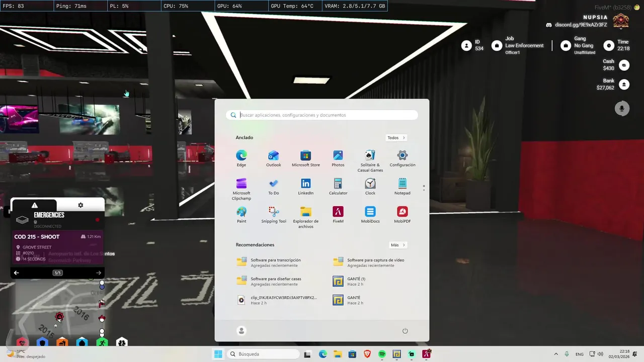The image size is (644, 362).
Task: Switch to FiveM via taskbar icon
Action: tap(427, 354)
